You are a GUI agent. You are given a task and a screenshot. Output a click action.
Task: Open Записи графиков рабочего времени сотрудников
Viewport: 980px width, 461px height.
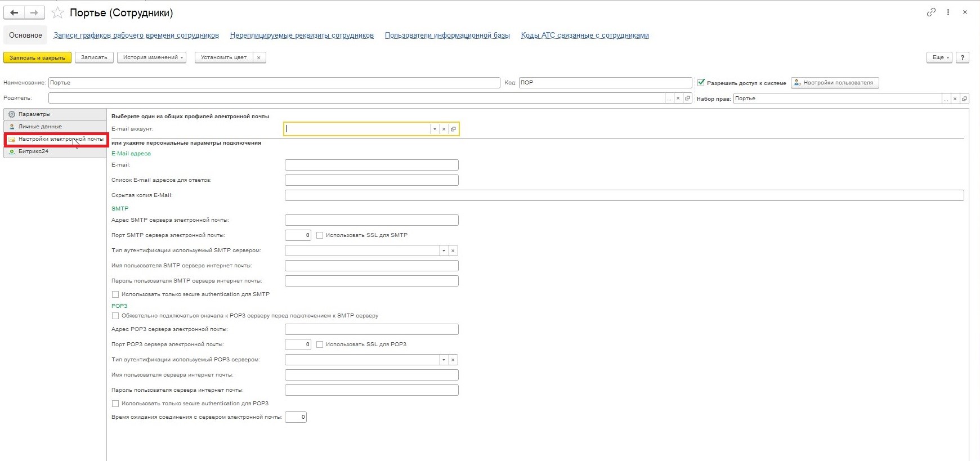[x=136, y=35]
